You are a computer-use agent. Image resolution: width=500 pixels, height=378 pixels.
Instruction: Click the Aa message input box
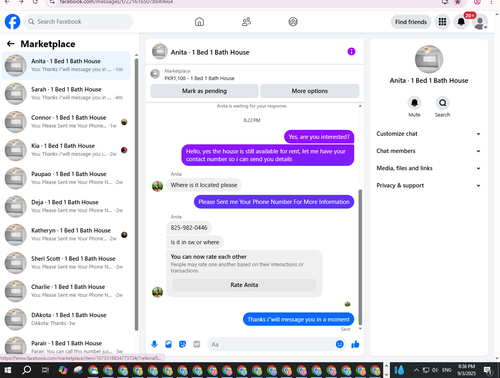click(x=271, y=344)
